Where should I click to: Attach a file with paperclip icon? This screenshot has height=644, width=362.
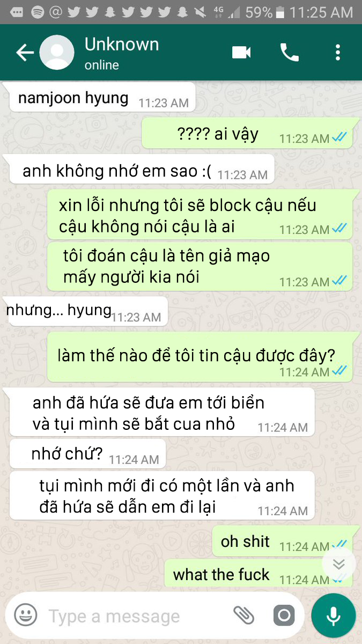243,615
